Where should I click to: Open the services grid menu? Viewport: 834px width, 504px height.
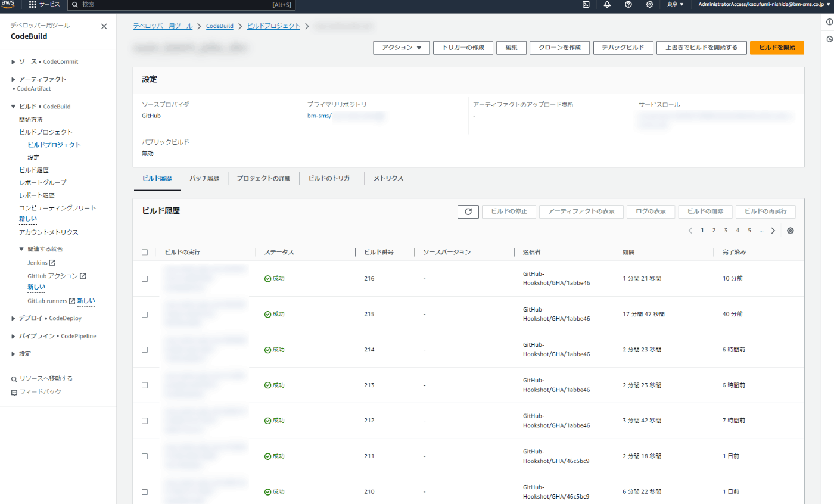point(44,4)
